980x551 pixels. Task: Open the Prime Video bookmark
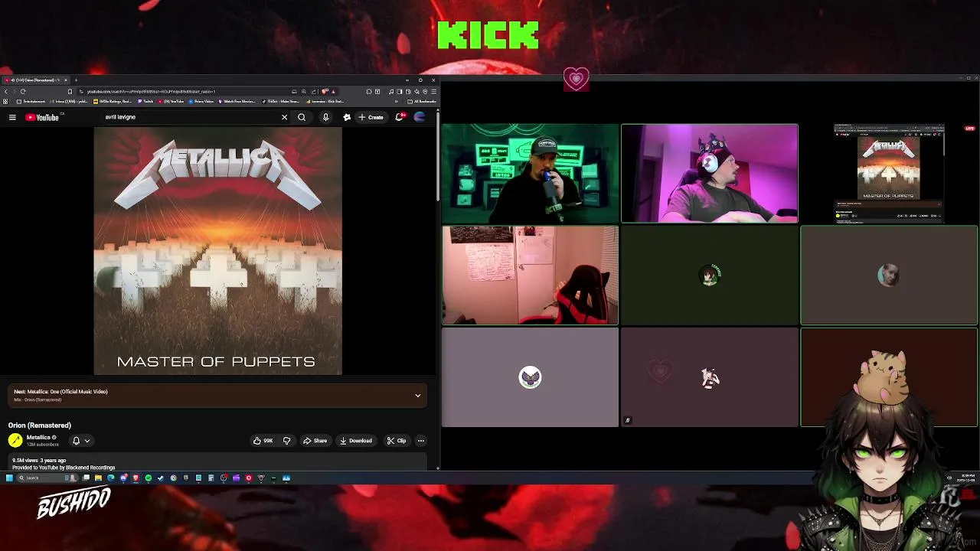(201, 101)
